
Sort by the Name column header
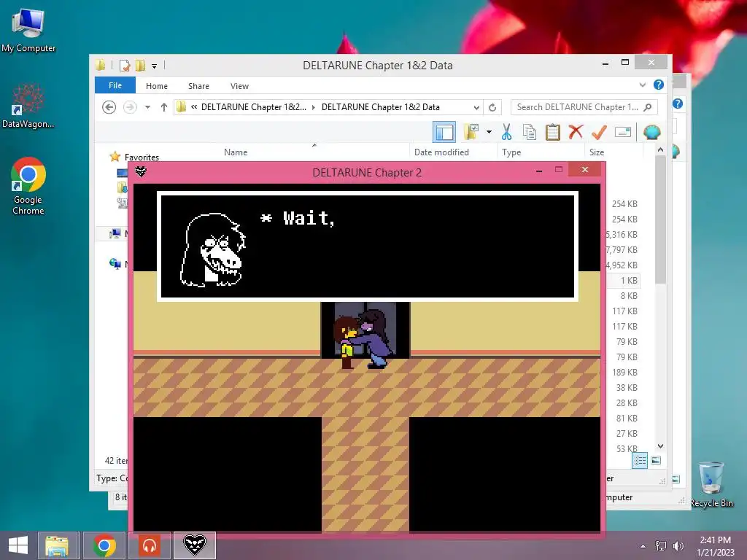click(x=236, y=152)
